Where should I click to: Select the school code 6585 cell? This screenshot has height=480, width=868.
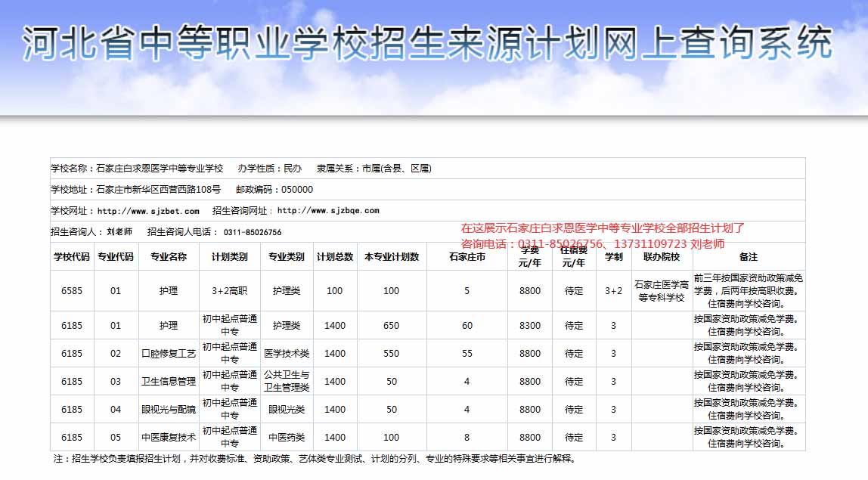[x=72, y=291]
